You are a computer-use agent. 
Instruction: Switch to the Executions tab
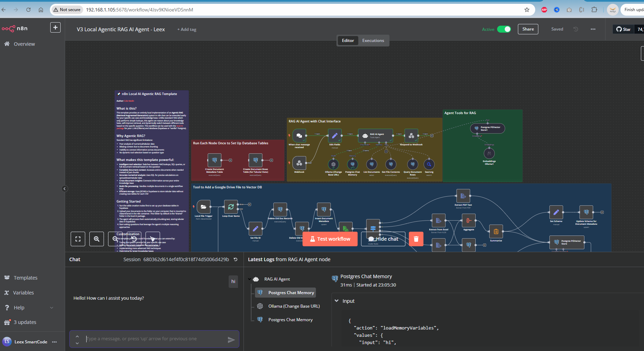[373, 41]
